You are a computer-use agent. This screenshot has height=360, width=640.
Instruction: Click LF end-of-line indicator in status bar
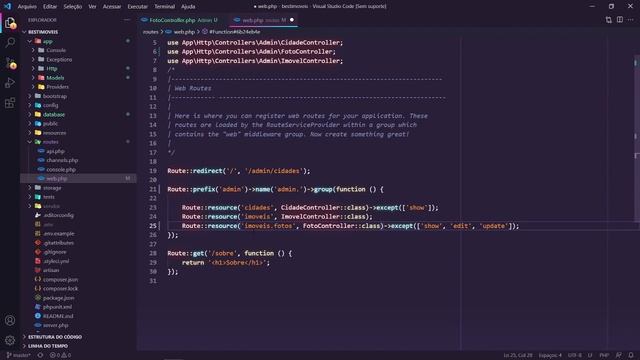coord(590,355)
